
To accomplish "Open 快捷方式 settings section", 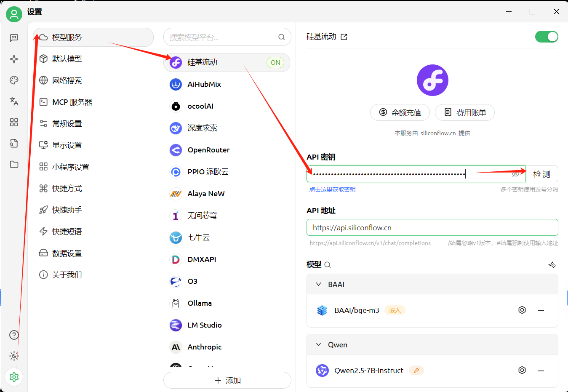I will pyautogui.click(x=93, y=188).
